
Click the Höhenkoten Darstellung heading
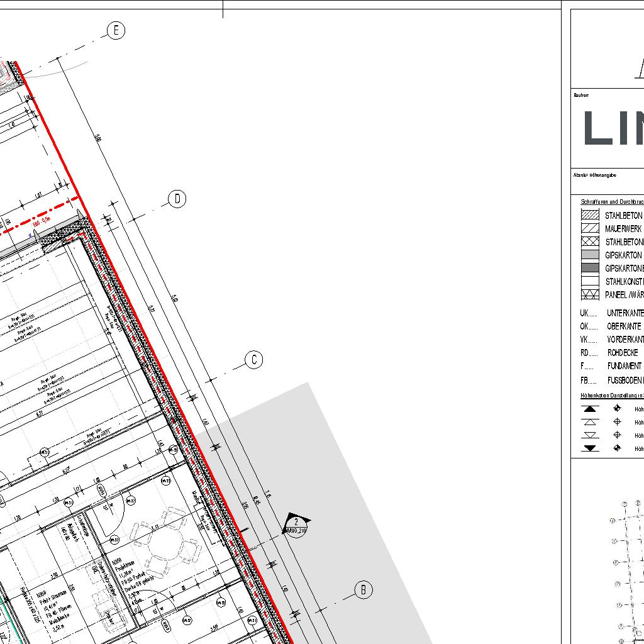pos(612,396)
